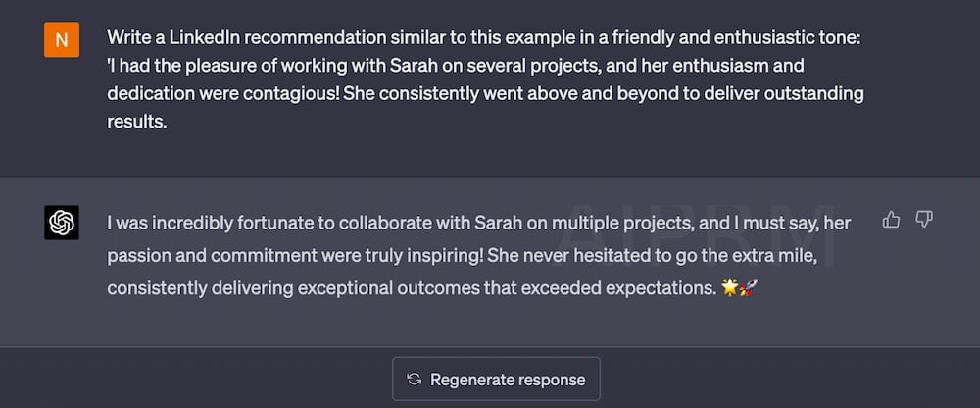Select the glowing star emoji in response
The image size is (980, 408).
pos(729,287)
